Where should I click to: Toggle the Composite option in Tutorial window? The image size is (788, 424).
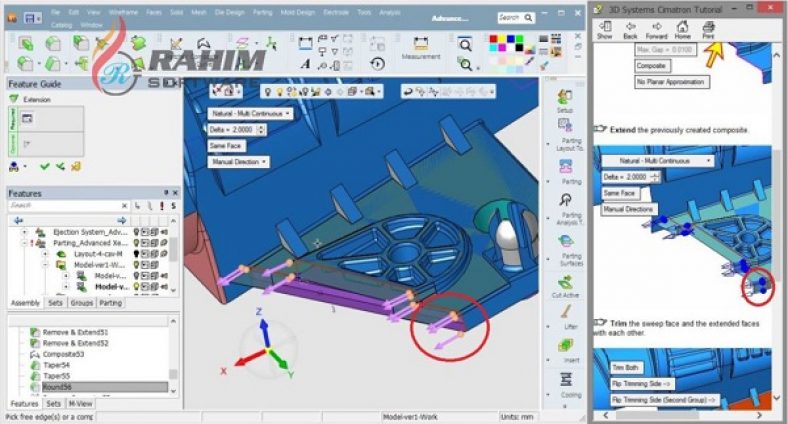click(652, 66)
